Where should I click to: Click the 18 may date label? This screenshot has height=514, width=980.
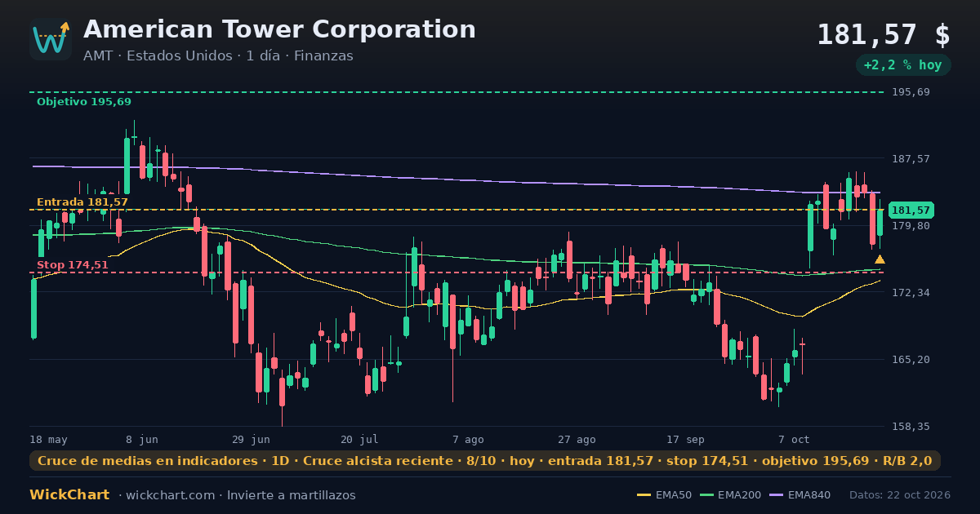[x=49, y=440]
